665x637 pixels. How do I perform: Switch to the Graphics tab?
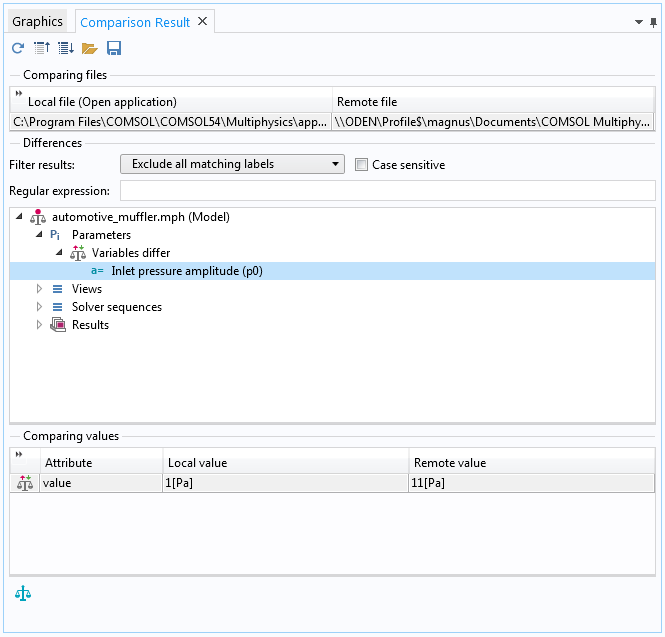point(37,22)
